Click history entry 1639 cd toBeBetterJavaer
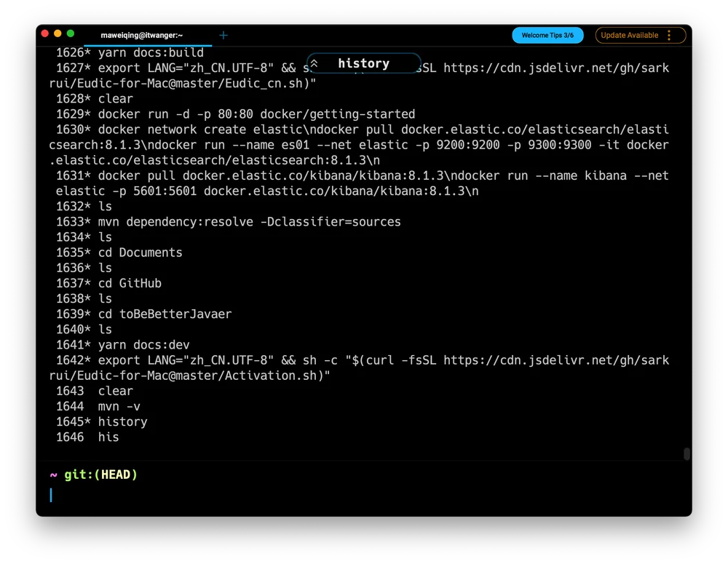Screen dimensions: 728x564 click(143, 314)
